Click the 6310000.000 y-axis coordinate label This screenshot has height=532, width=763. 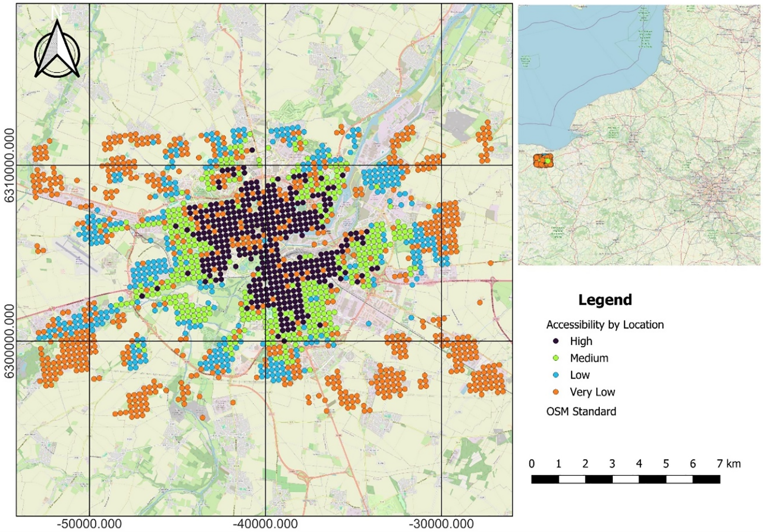coord(9,165)
